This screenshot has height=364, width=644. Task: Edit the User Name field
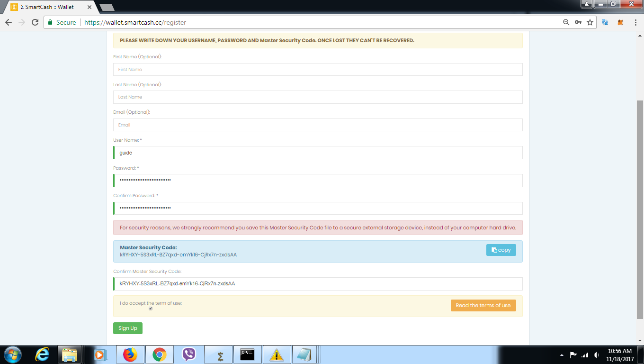pyautogui.click(x=318, y=153)
